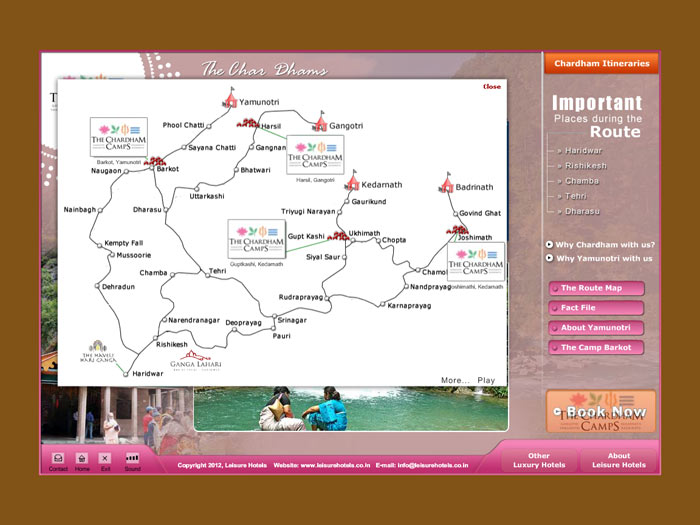This screenshot has width=700, height=525.
Task: Play the route map animation
Action: [486, 380]
